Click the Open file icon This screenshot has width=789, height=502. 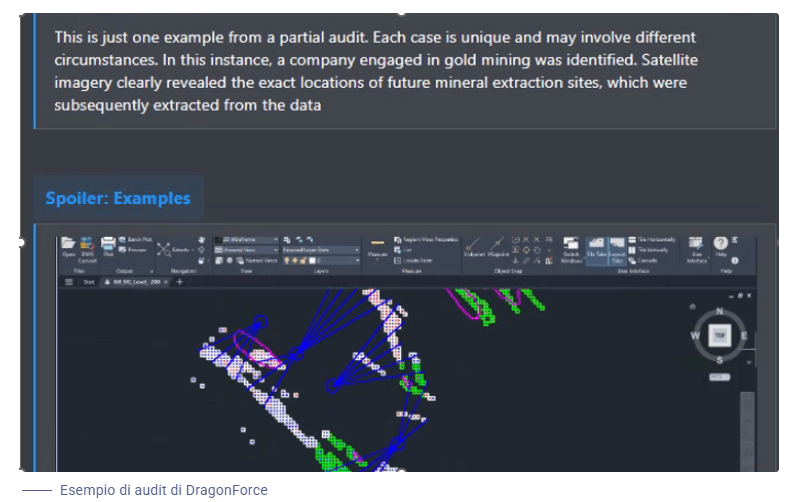point(68,244)
